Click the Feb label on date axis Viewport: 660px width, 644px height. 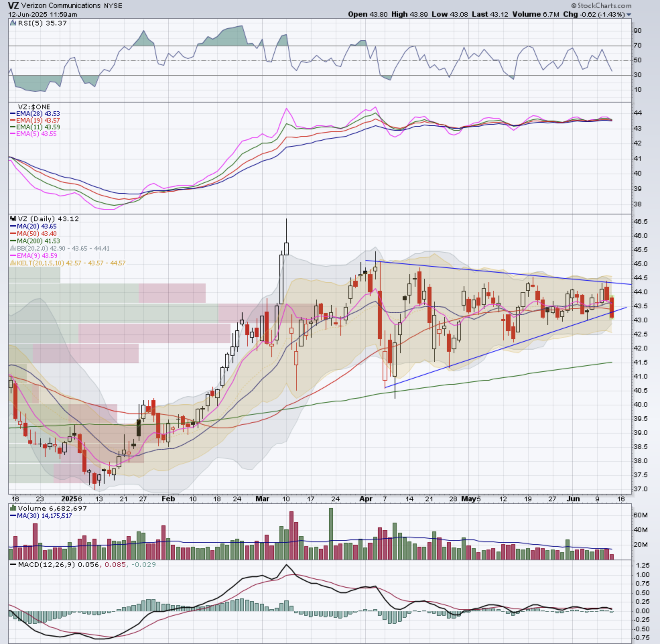point(168,499)
